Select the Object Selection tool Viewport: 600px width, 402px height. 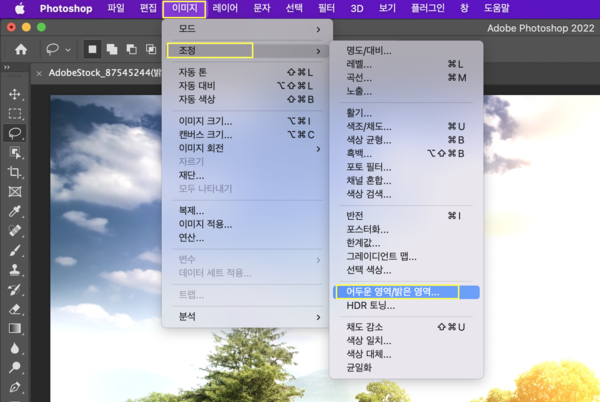(15, 153)
